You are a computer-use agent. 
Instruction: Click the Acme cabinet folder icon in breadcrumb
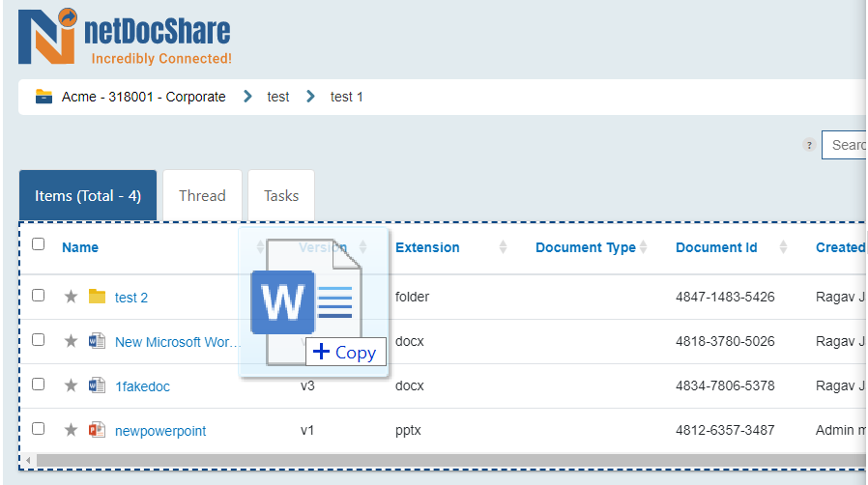(43, 97)
